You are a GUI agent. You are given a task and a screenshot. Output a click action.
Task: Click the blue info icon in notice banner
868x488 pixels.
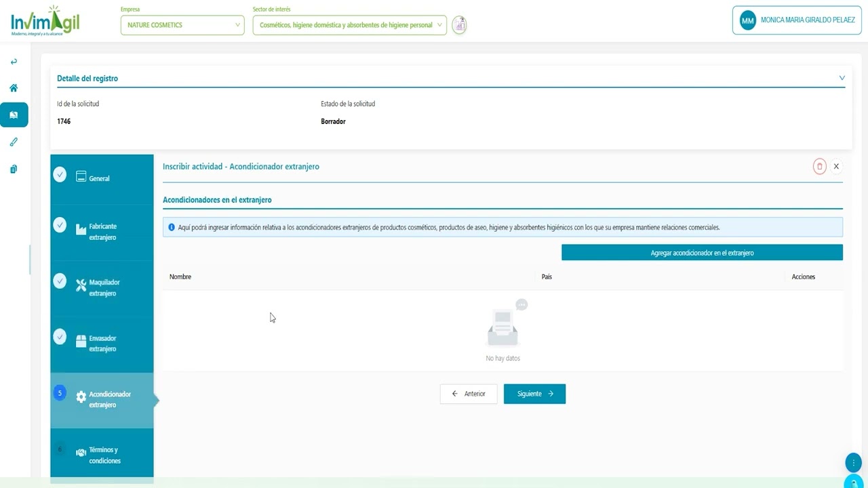tap(172, 228)
